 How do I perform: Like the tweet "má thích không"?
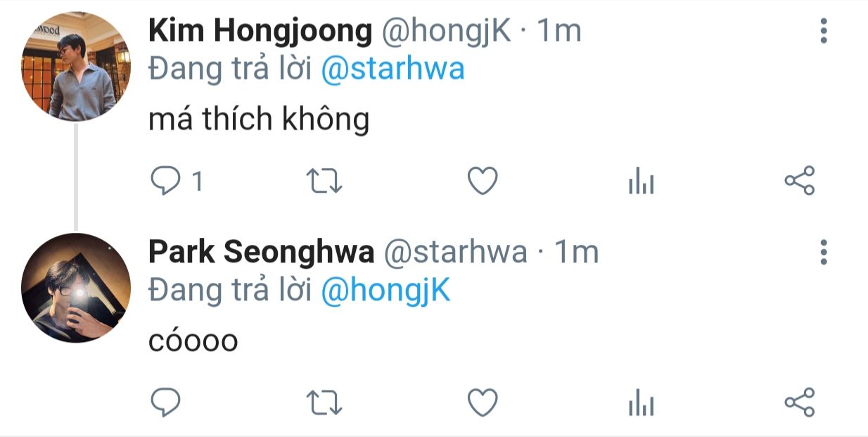pos(483,182)
